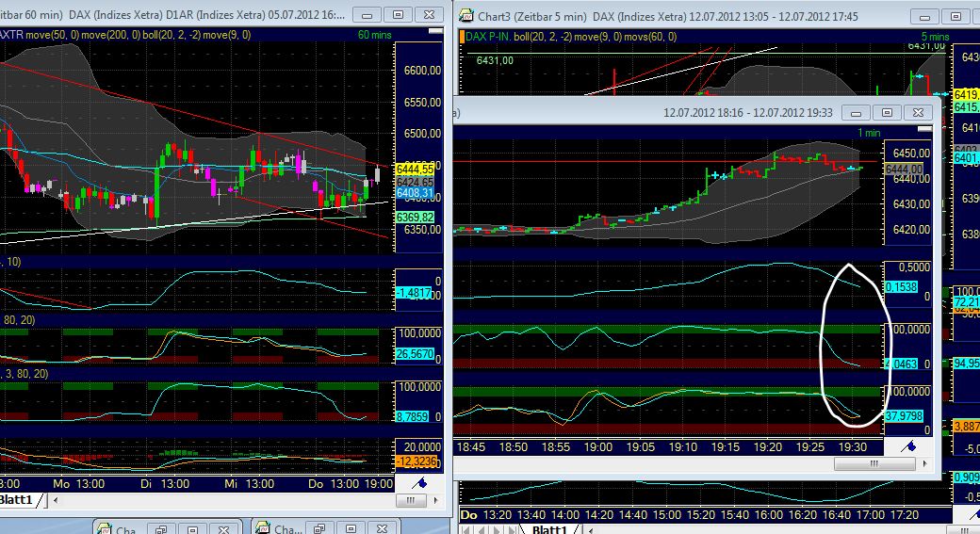Click the 6431,00 level label in Chart3
This screenshot has width=980, height=534.
pos(495,60)
